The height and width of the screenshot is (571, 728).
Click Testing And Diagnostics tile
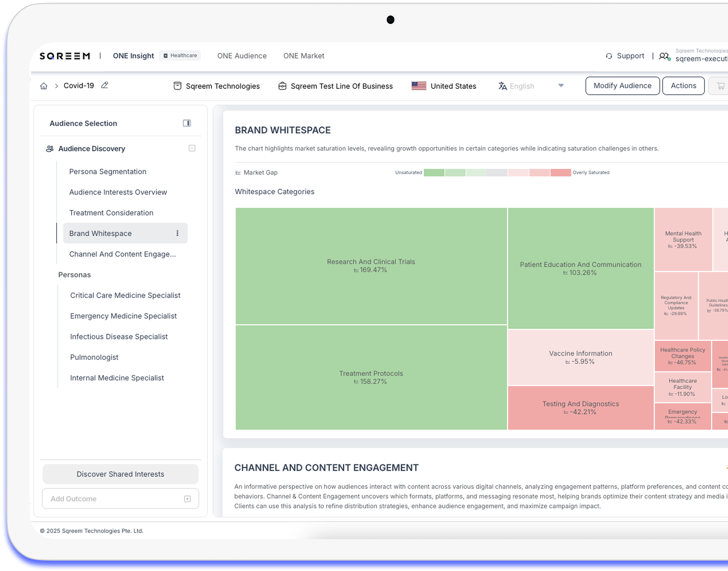pyautogui.click(x=581, y=408)
